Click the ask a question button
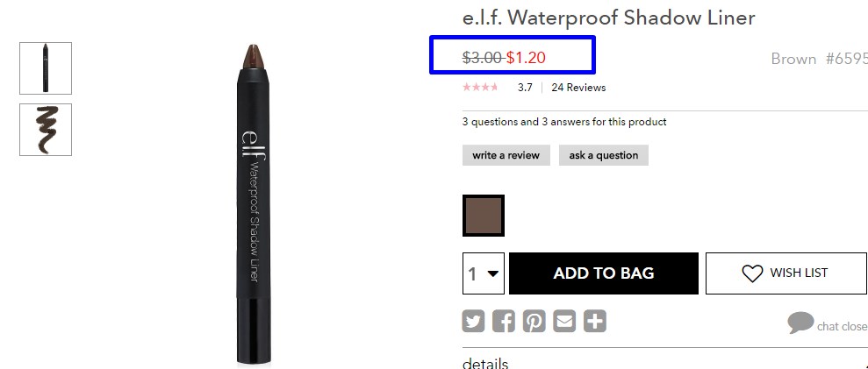Screen dimensions: 868x369 (x=604, y=155)
